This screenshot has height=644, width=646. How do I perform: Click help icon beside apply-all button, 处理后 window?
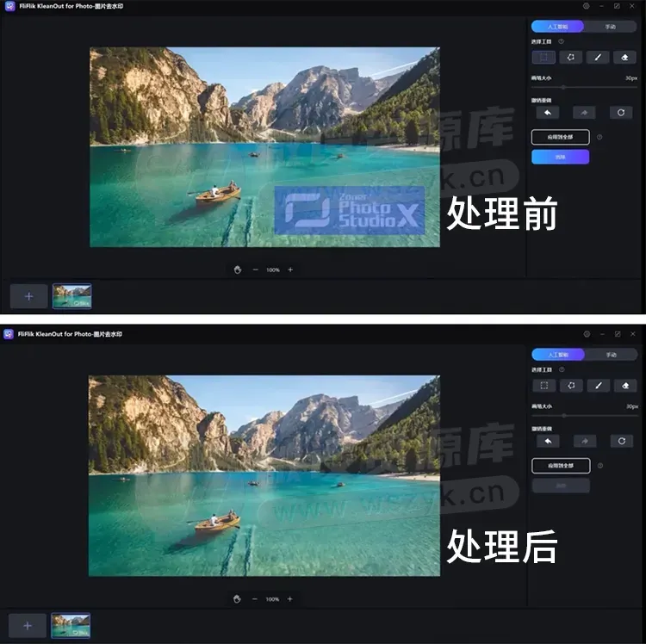[x=599, y=466]
